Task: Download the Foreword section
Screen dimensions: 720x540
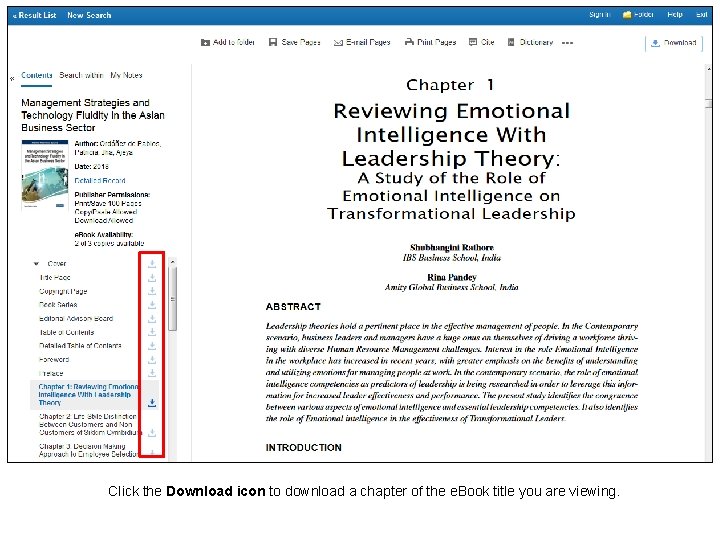Action: click(152, 359)
